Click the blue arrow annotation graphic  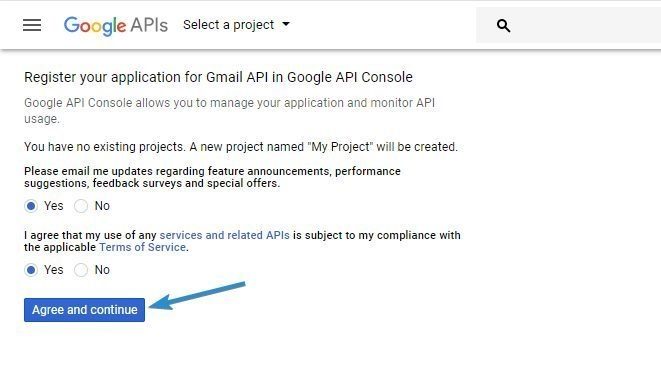[197, 296]
